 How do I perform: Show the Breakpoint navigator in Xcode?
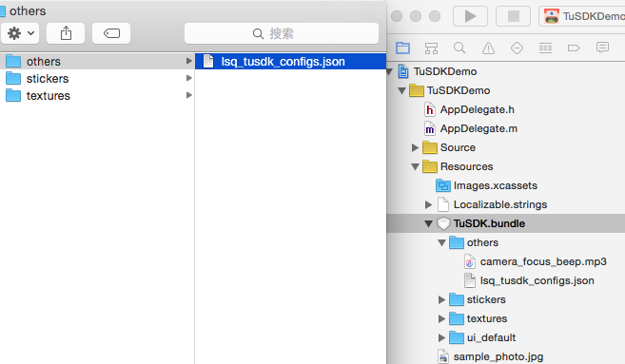tap(574, 48)
